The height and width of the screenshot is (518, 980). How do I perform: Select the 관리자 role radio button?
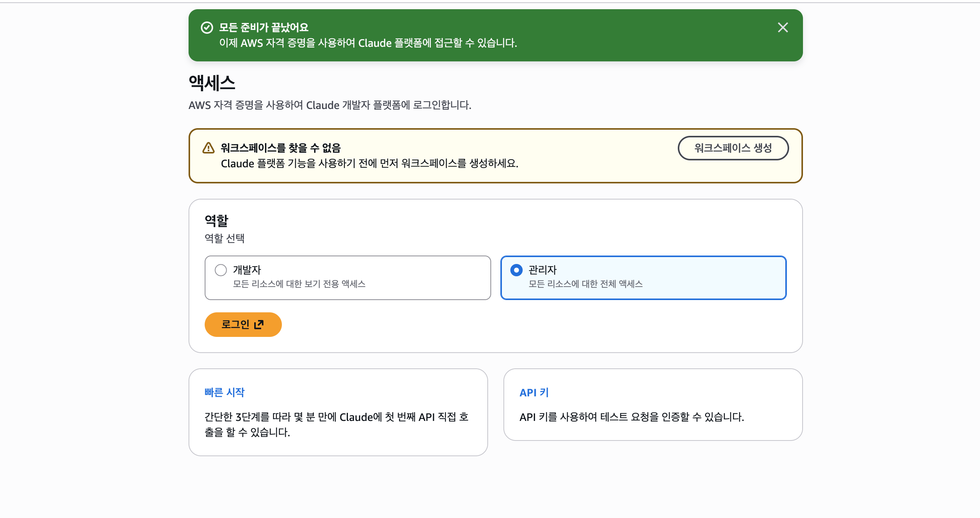tap(516, 270)
